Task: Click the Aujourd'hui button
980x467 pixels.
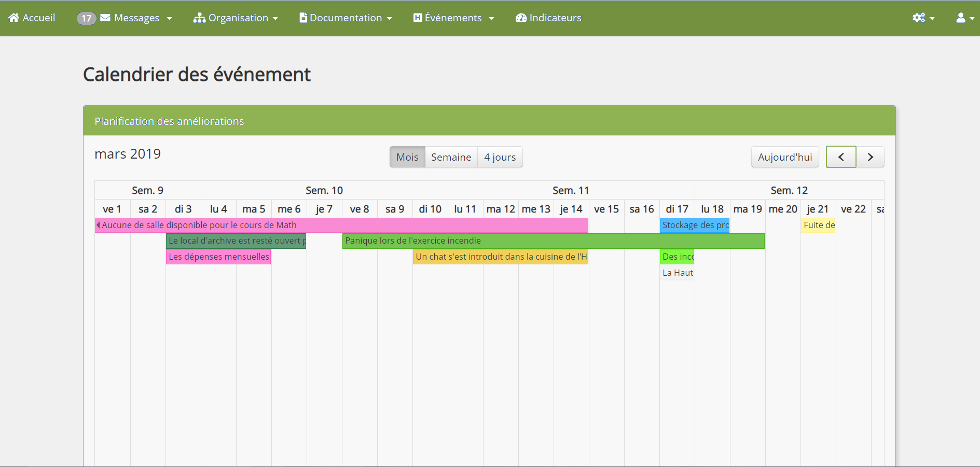Action: click(x=785, y=157)
